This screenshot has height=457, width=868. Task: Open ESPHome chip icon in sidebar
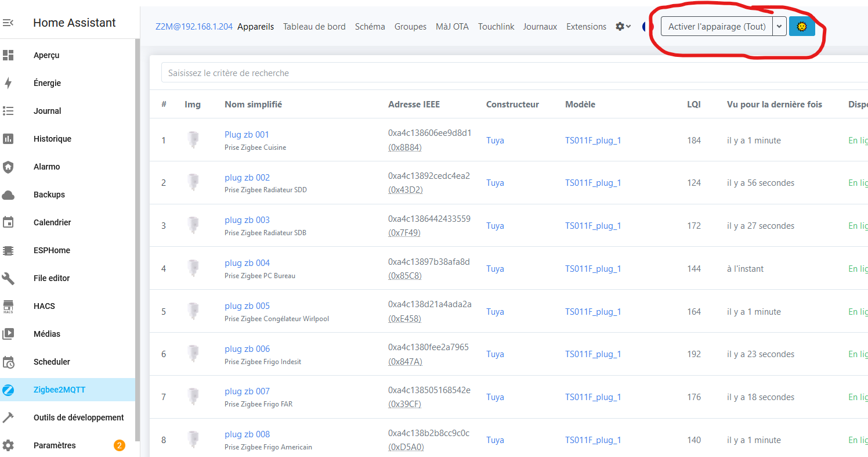[x=8, y=250]
